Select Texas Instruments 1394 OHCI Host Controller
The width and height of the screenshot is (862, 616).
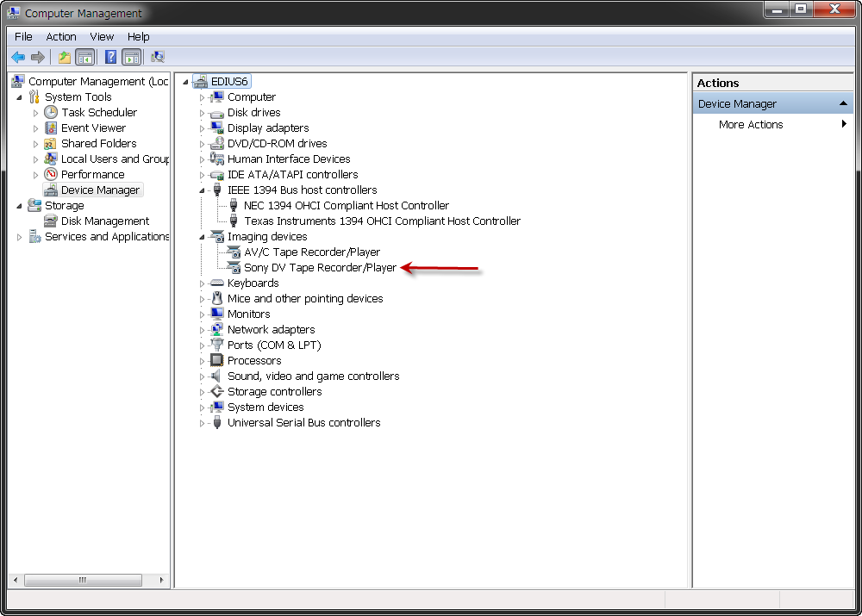coord(382,221)
